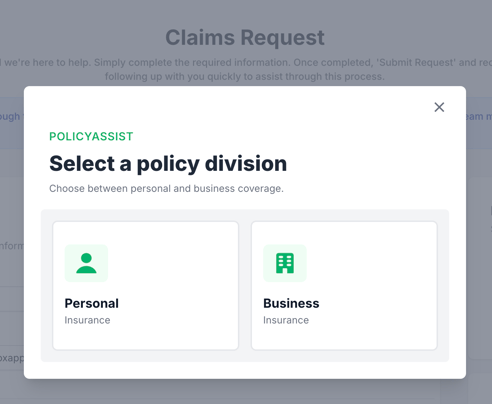Click dimmed "Simply complete the required information" sentence
This screenshot has width=492, height=404.
pos(192,62)
